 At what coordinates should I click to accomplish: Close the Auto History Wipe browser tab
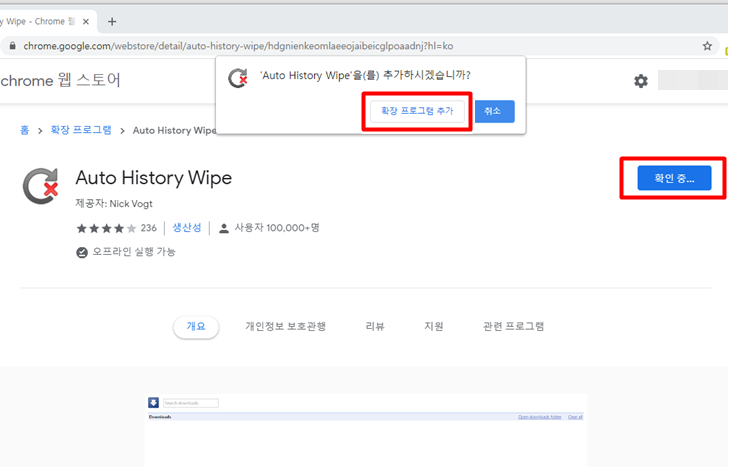[86, 21]
